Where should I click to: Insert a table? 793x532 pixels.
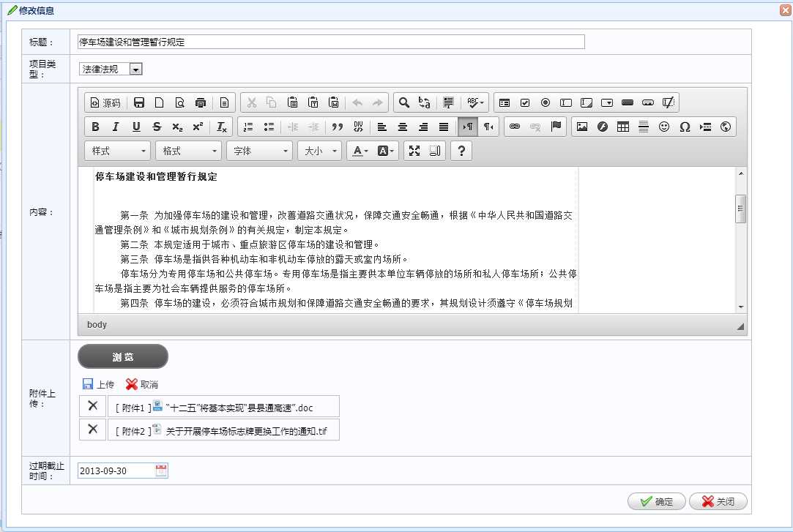[x=623, y=127]
